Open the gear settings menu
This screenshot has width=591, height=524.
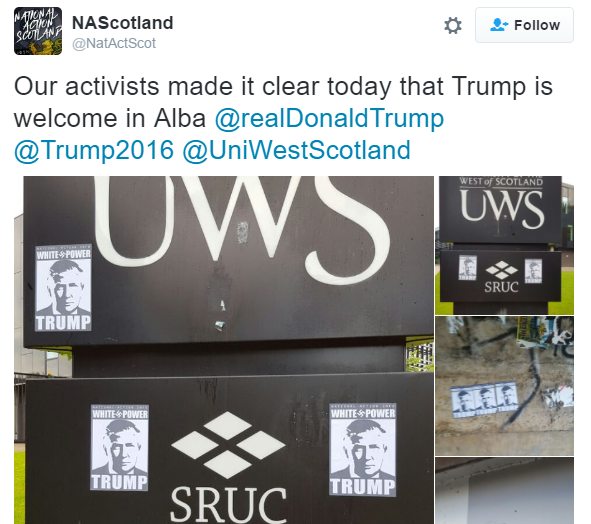coord(453,26)
